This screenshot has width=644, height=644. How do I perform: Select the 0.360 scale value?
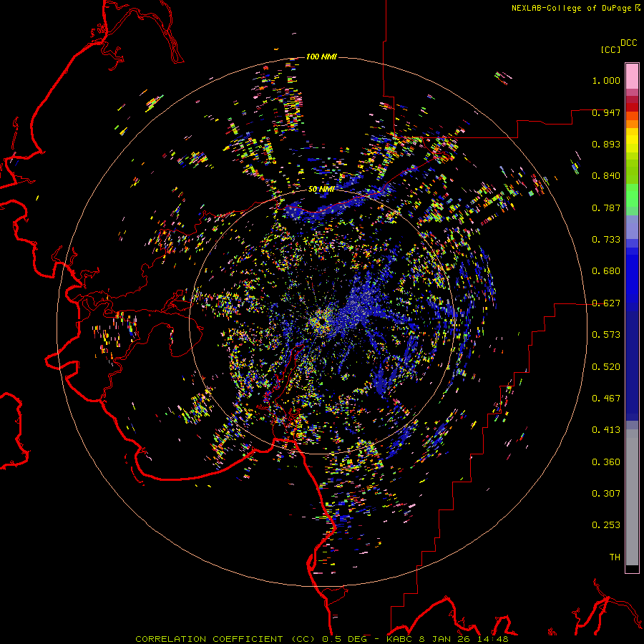click(x=606, y=462)
